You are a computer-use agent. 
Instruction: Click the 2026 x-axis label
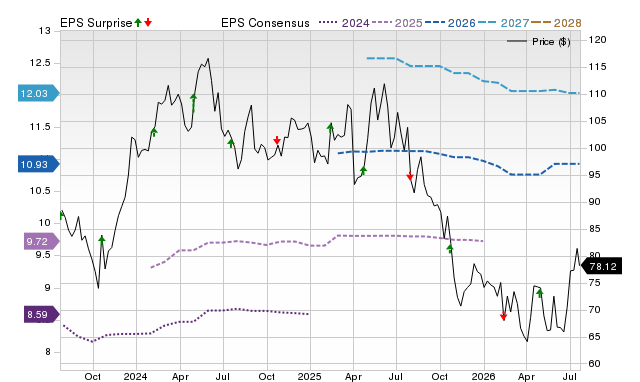pos(483,376)
